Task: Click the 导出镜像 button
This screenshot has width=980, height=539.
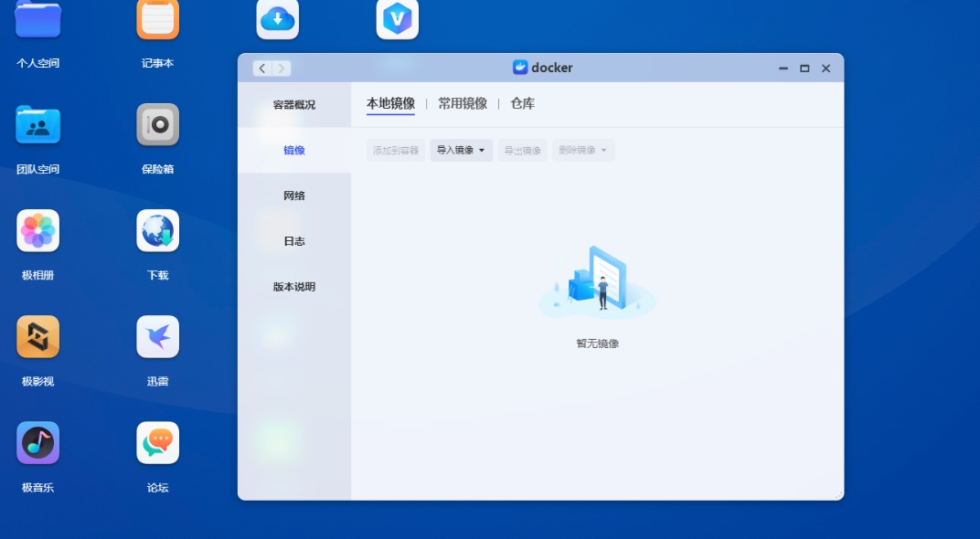Action: click(x=523, y=151)
